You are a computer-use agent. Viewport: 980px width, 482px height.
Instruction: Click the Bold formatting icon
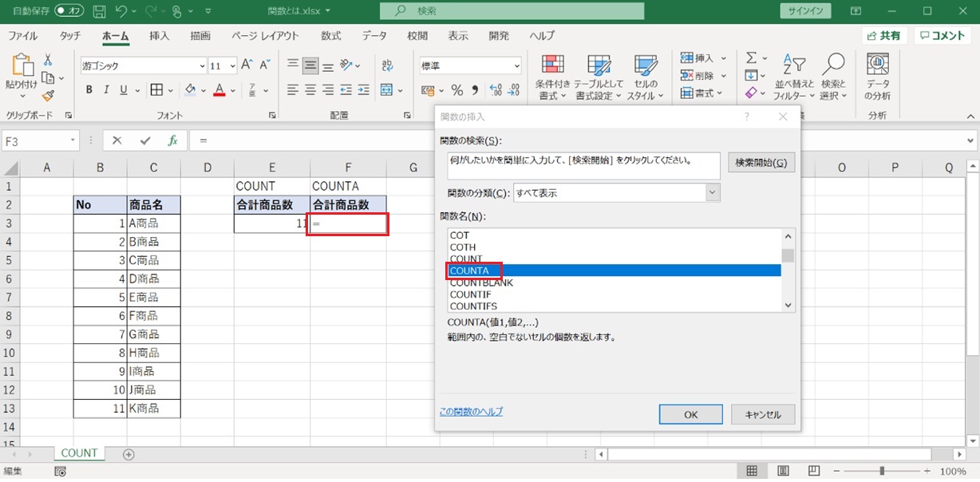point(89,90)
